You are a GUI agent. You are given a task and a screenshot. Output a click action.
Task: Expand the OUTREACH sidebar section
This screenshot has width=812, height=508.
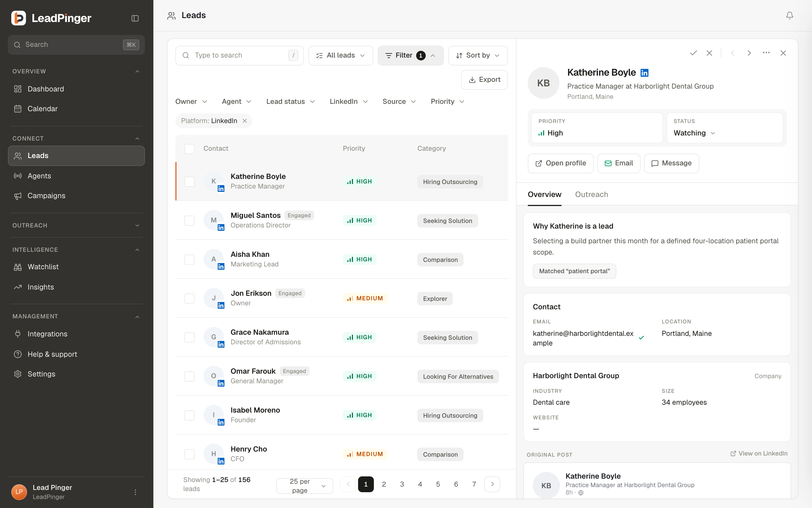click(76, 225)
